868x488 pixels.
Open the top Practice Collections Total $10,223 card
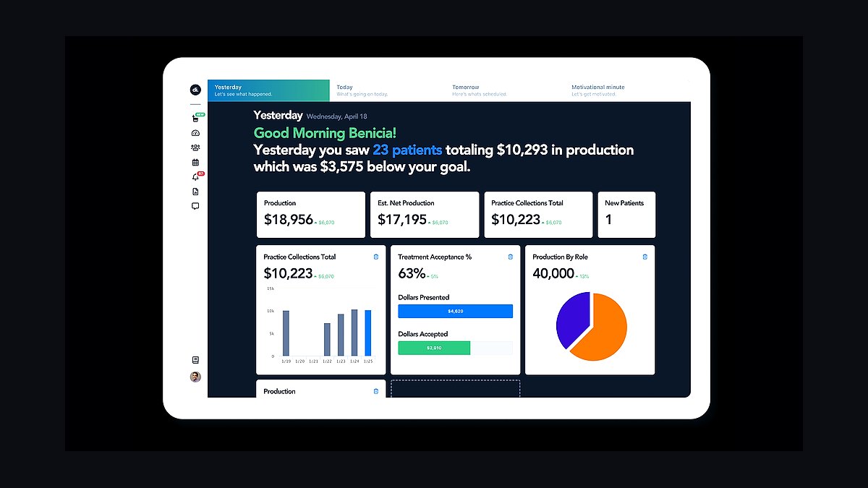(x=538, y=215)
